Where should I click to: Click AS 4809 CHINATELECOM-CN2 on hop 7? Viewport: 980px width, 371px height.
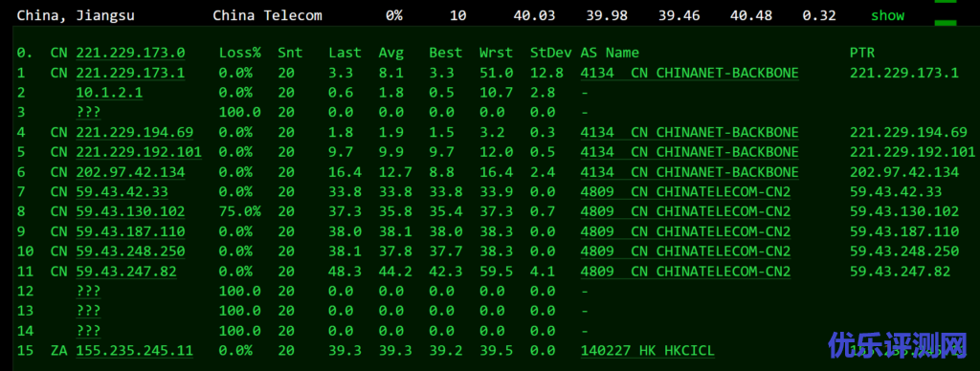[x=685, y=192]
